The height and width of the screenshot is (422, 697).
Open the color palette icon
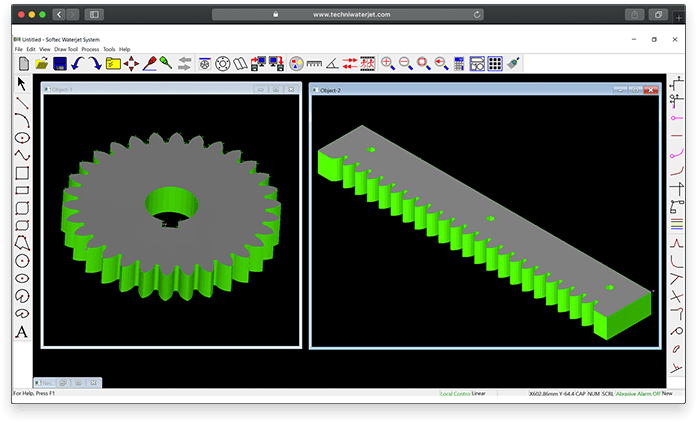click(295, 63)
